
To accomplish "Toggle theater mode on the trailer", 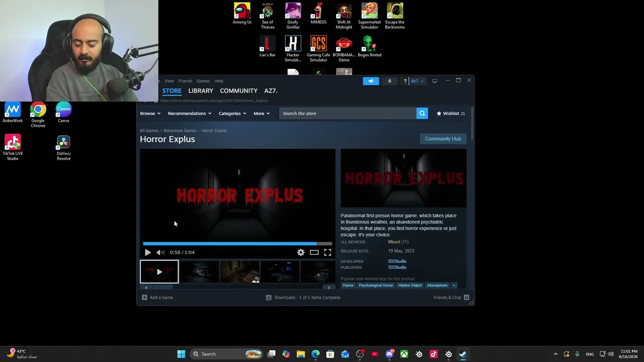I will pos(314,252).
